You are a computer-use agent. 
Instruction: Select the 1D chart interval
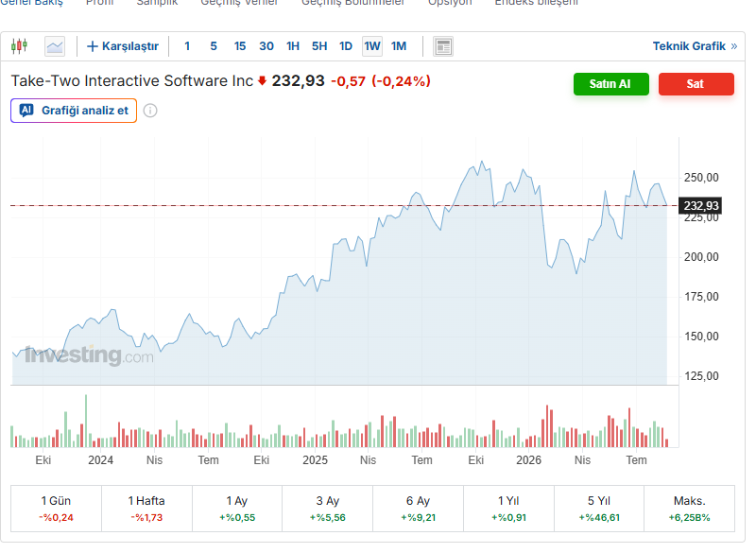pyautogui.click(x=346, y=46)
